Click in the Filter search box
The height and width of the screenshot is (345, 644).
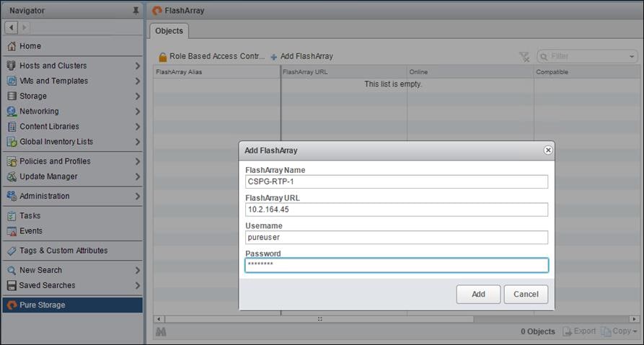click(x=586, y=57)
